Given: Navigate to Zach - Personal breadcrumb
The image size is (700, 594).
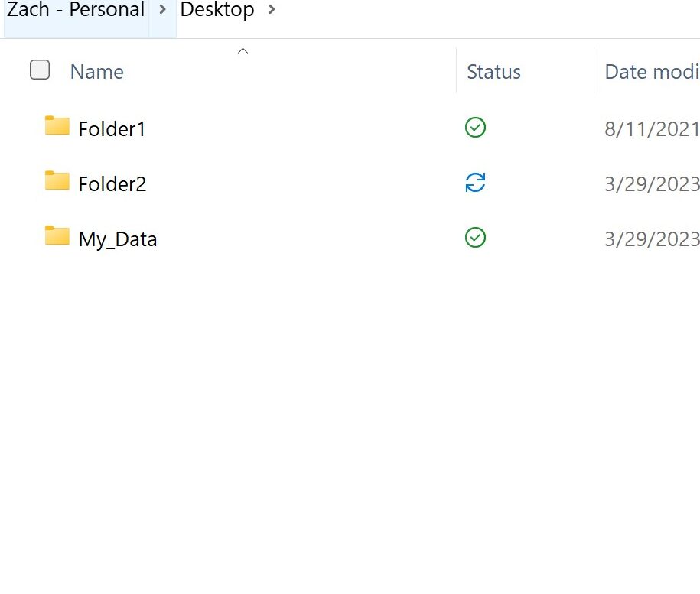Looking at the screenshot, I should tap(76, 11).
